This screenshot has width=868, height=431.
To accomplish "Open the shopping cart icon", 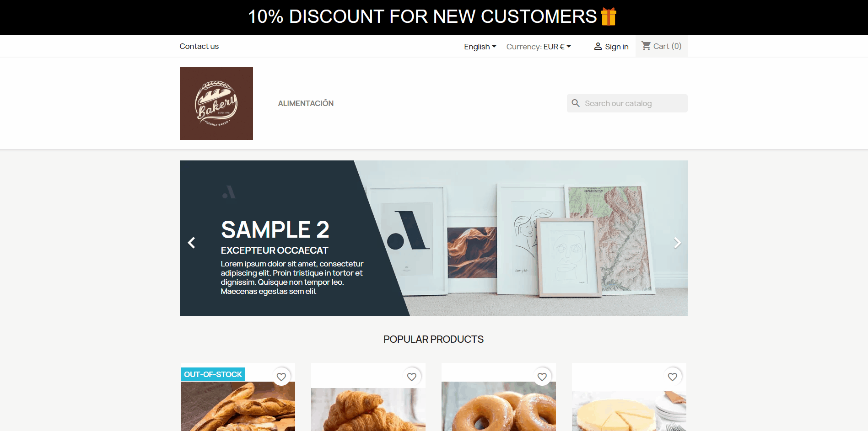I will coord(646,46).
